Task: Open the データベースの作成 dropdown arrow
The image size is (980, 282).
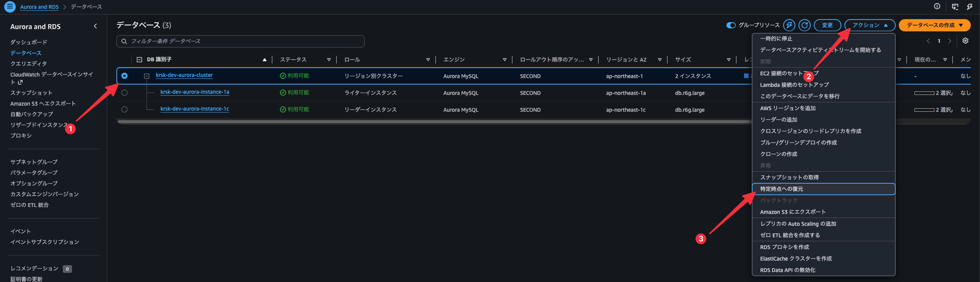Action: (961, 25)
